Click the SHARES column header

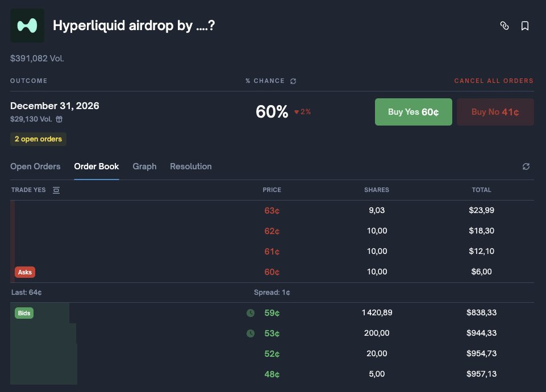click(x=377, y=190)
